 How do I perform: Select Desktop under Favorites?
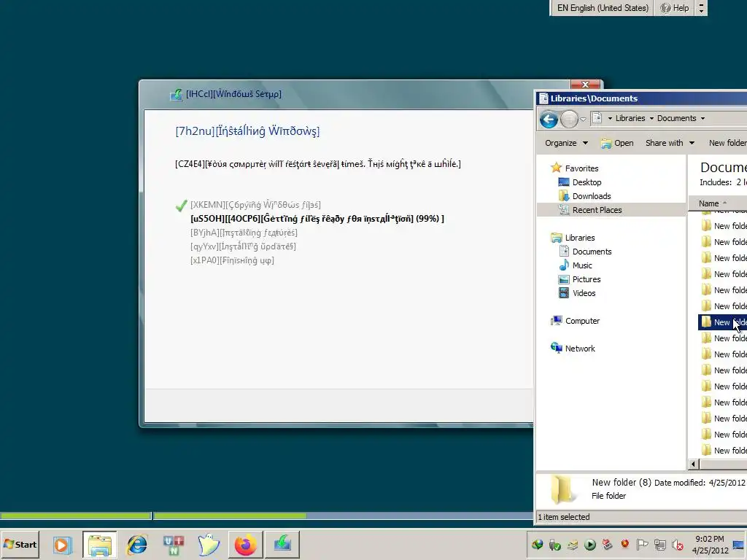(580, 182)
